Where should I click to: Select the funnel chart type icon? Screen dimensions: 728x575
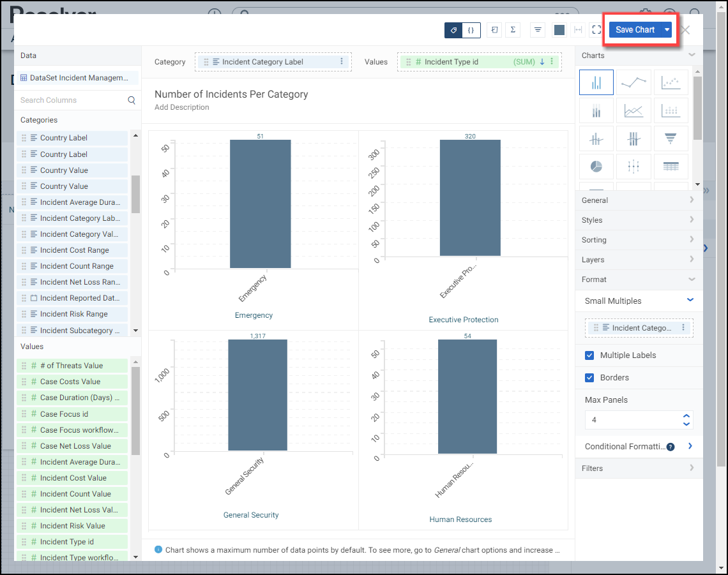671,138
